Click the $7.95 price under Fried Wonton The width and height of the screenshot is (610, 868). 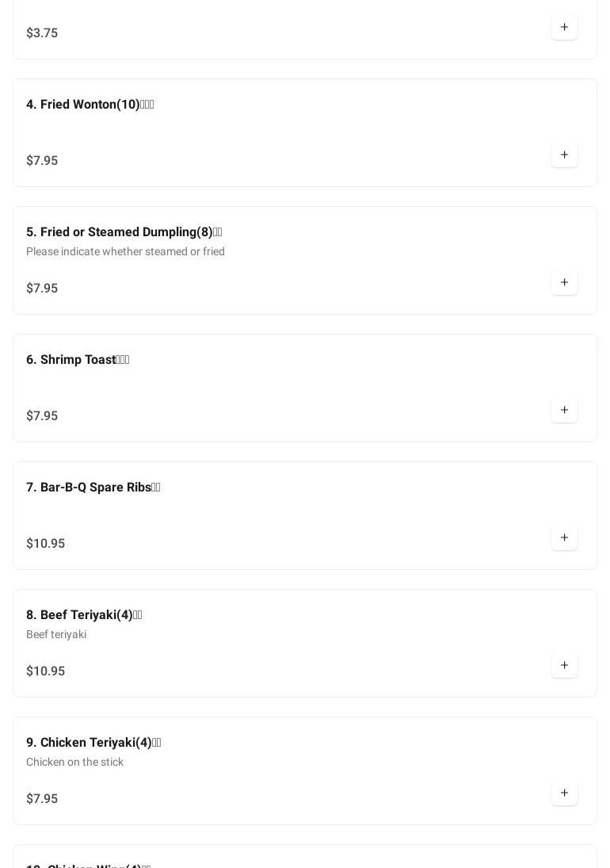[42, 161]
